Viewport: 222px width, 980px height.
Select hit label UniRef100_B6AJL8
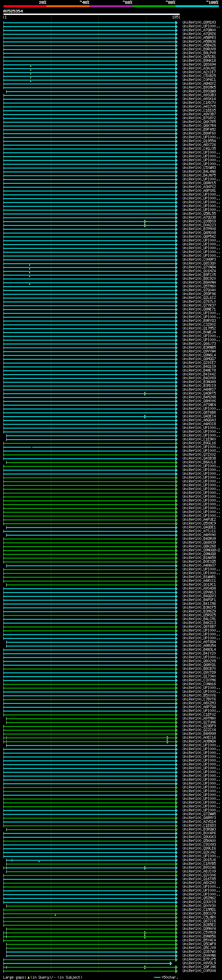[199, 462]
